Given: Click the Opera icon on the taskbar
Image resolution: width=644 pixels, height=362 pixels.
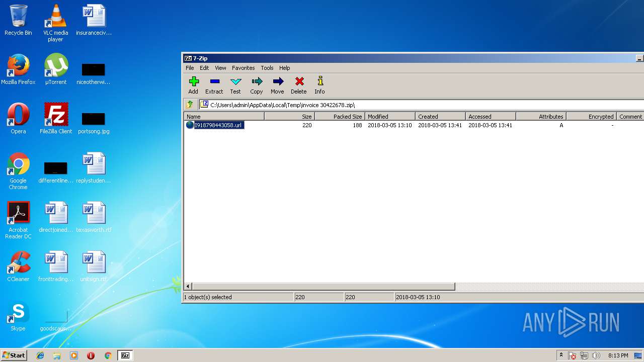Looking at the screenshot, I should (x=91, y=355).
